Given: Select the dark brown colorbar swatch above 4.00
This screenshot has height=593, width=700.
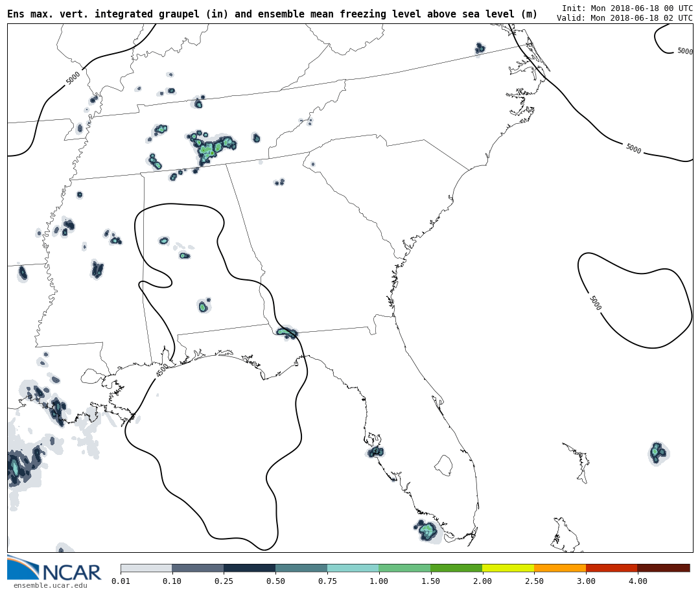Looking at the screenshot, I should [x=663, y=568].
